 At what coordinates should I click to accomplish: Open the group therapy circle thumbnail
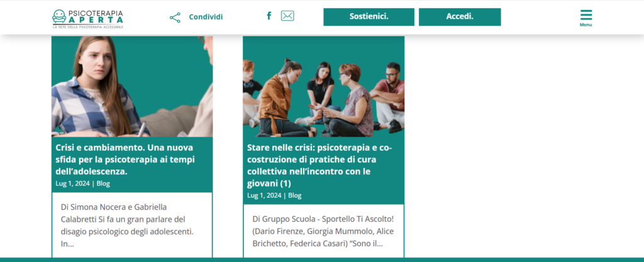[324, 86]
